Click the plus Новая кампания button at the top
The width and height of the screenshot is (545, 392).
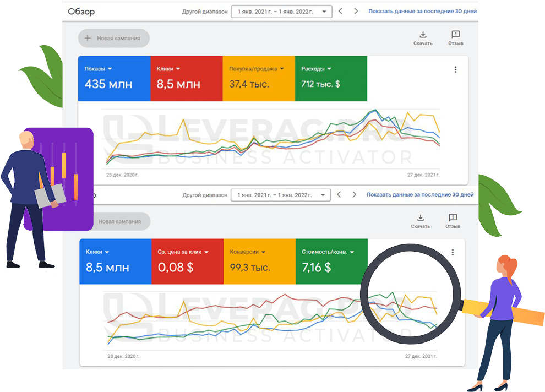[x=113, y=38]
